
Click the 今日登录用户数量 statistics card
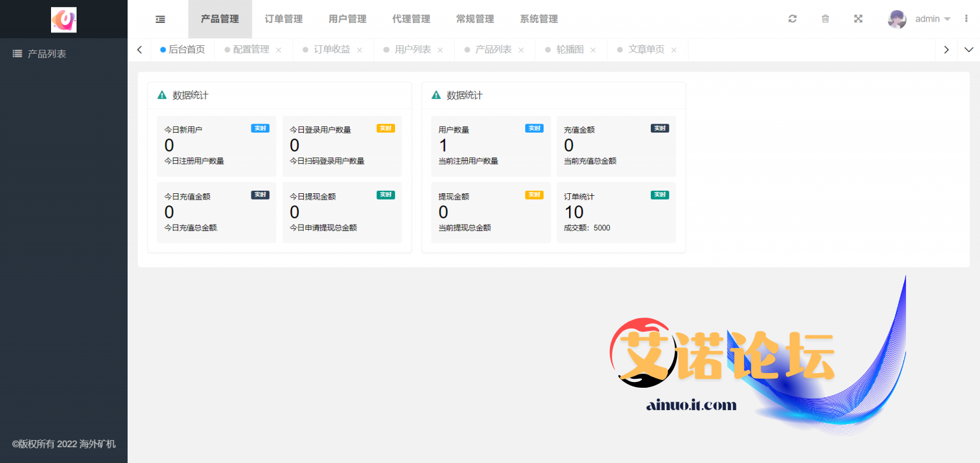click(x=342, y=146)
